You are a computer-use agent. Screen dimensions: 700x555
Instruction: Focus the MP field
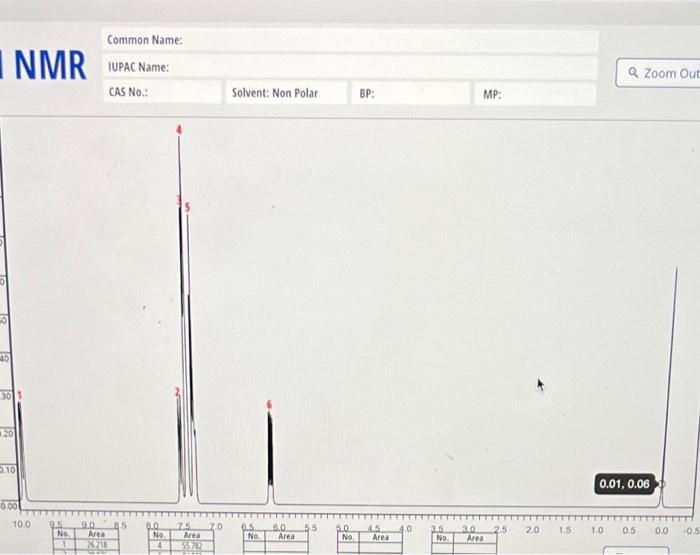[x=535, y=94]
